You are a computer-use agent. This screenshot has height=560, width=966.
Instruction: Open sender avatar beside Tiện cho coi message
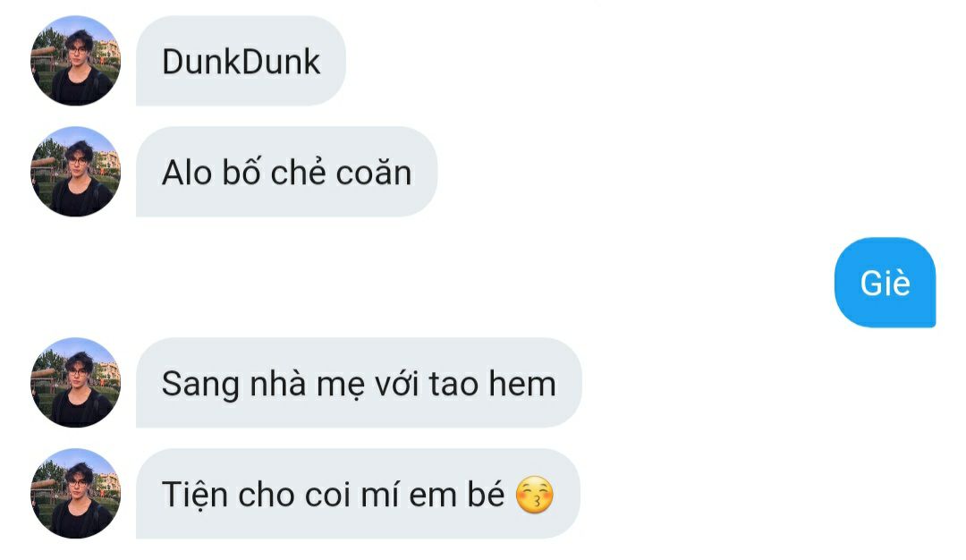point(75,494)
